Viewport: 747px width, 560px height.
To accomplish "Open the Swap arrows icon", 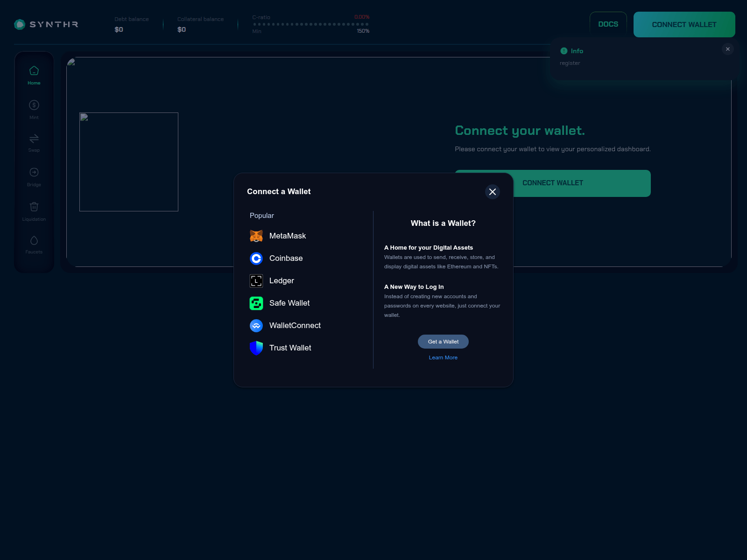I will click(x=34, y=139).
